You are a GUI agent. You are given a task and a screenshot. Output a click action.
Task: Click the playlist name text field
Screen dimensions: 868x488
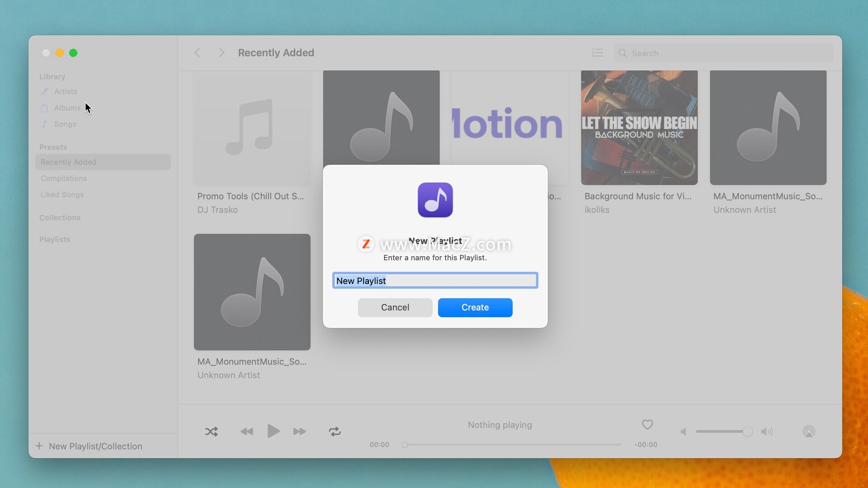(x=435, y=281)
